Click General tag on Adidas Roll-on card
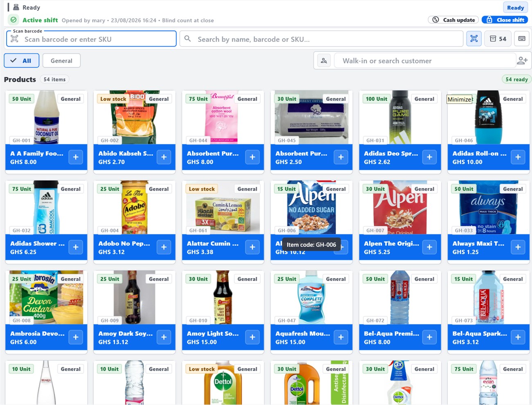 (513, 99)
